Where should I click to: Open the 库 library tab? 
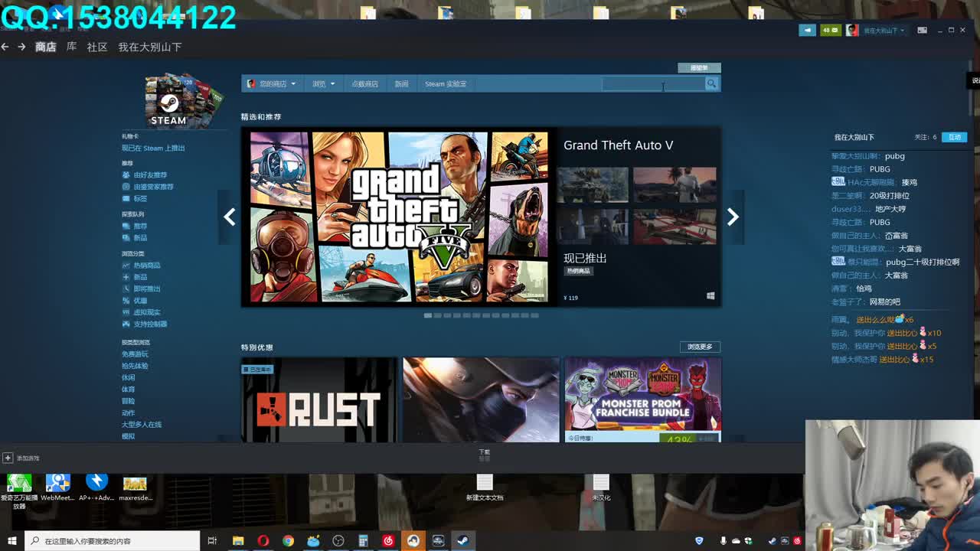(71, 47)
